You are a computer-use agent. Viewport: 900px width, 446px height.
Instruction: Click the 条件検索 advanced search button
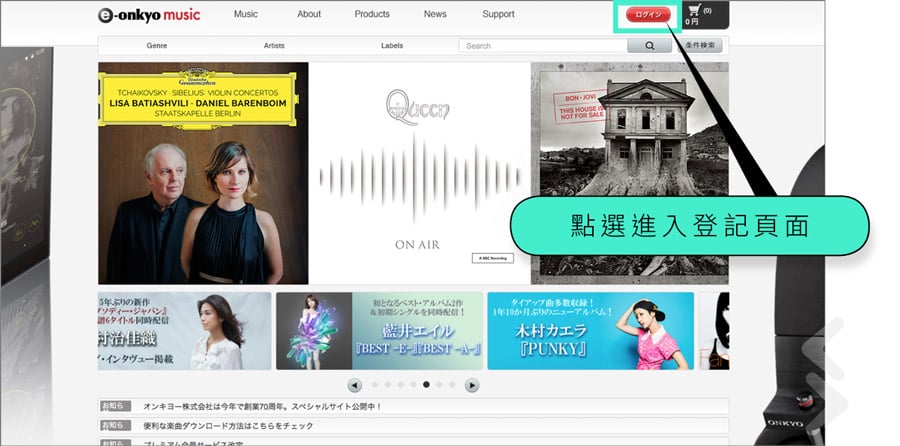click(700, 45)
